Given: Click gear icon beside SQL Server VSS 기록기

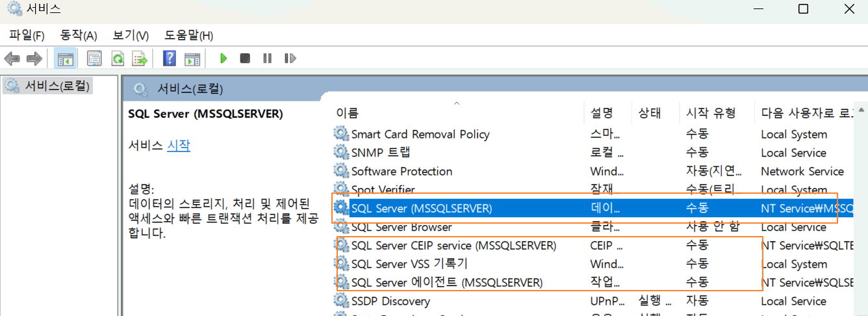Looking at the screenshot, I should (x=341, y=264).
